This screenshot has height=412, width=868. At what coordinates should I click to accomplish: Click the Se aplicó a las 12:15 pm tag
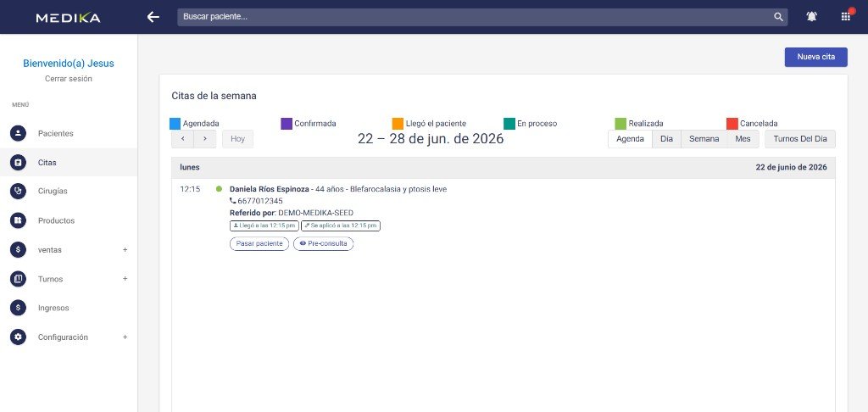point(341,226)
